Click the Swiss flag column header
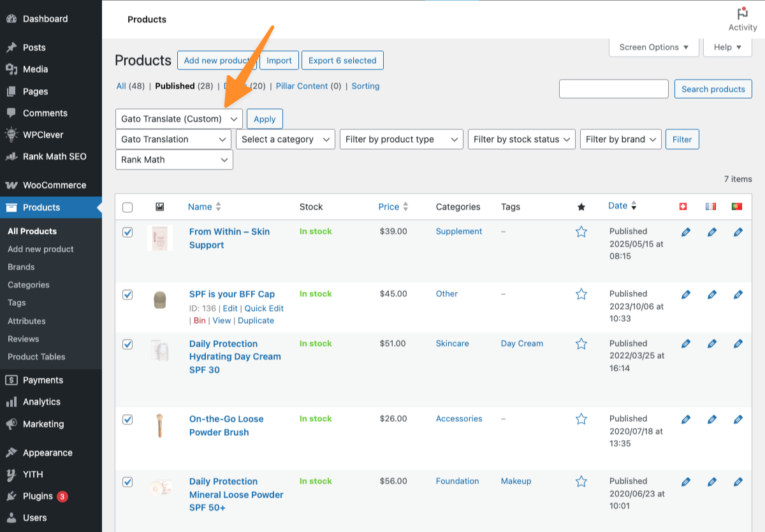 (683, 206)
